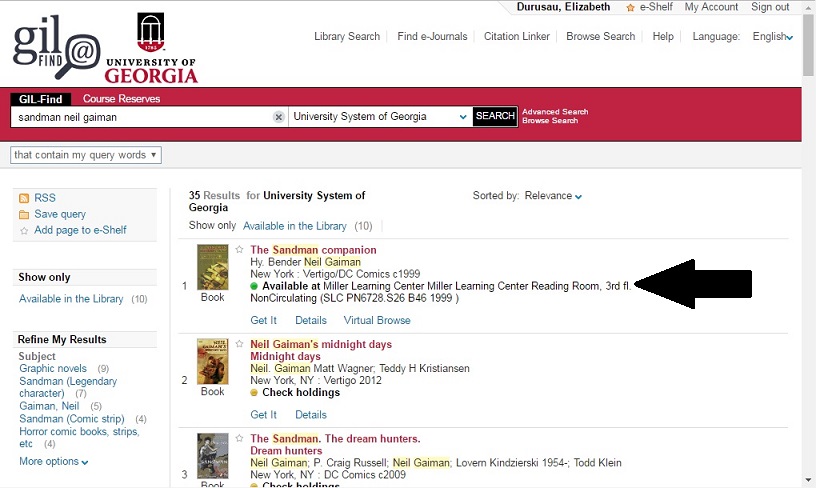Clear the search box with X icon
The width and height of the screenshot is (816, 488).
pos(279,117)
